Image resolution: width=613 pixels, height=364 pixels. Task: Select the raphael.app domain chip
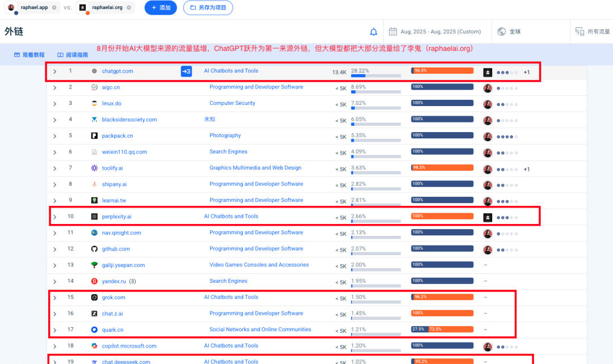[x=32, y=7]
